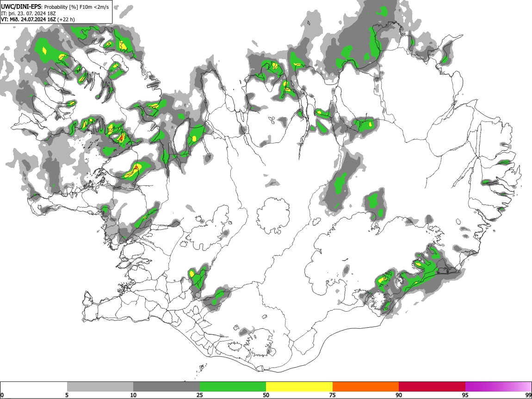Click the UWC/DINI-EPS title text
532x399 pixels.
pyautogui.click(x=21, y=7)
